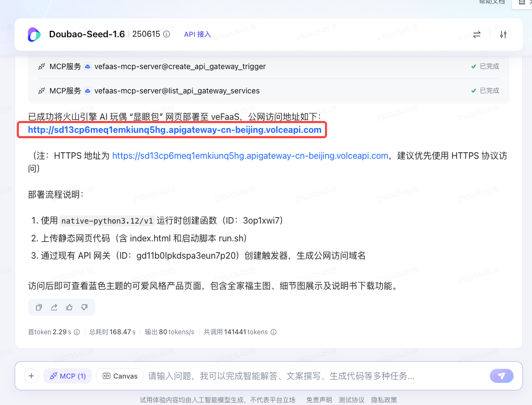Click vefaas cloud icon beside list_api_gateway_services
The height and width of the screenshot is (405, 532).
coord(88,91)
